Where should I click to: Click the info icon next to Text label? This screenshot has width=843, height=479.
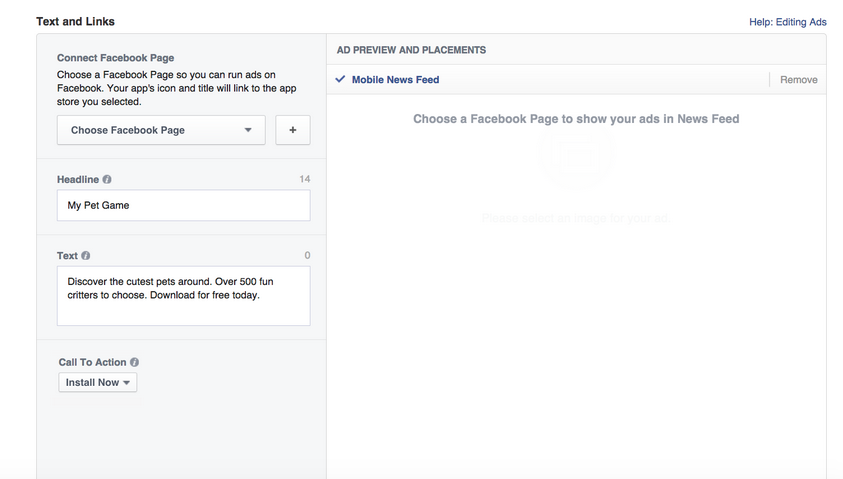(85, 256)
